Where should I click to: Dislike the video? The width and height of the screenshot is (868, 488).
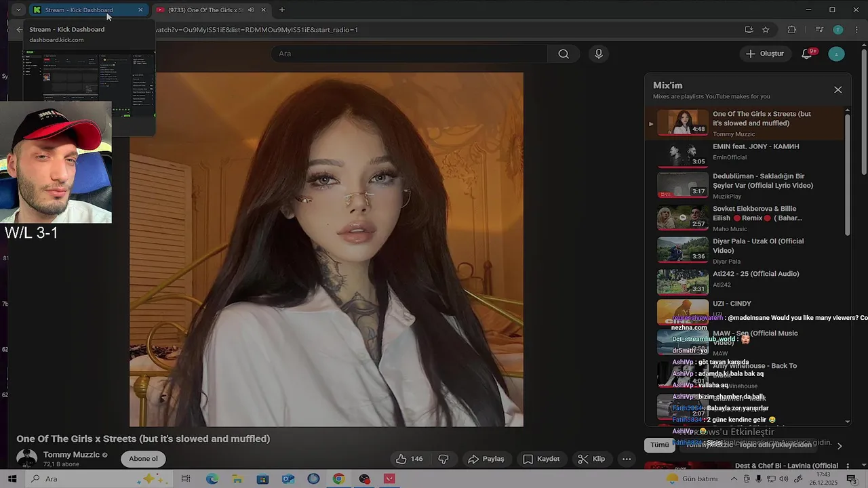pyautogui.click(x=443, y=459)
